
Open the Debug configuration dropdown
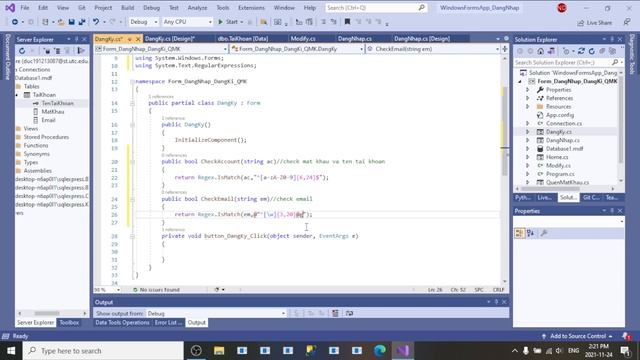143,22
